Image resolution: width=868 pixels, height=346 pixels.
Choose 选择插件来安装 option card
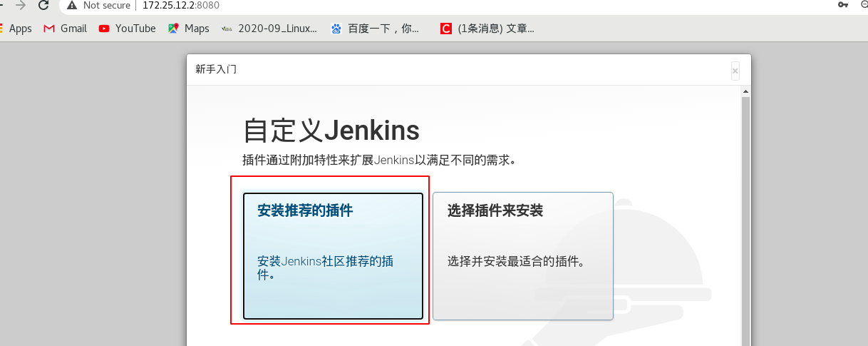[523, 255]
